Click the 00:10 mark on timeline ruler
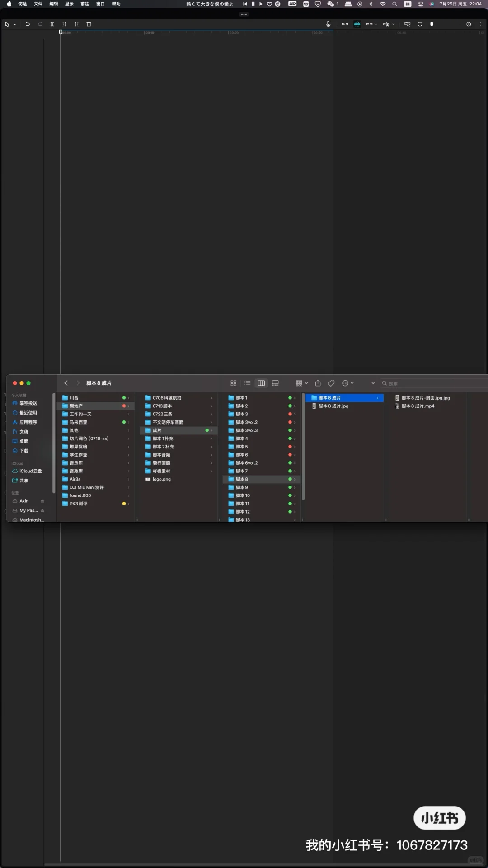The image size is (488, 868). (x=150, y=33)
